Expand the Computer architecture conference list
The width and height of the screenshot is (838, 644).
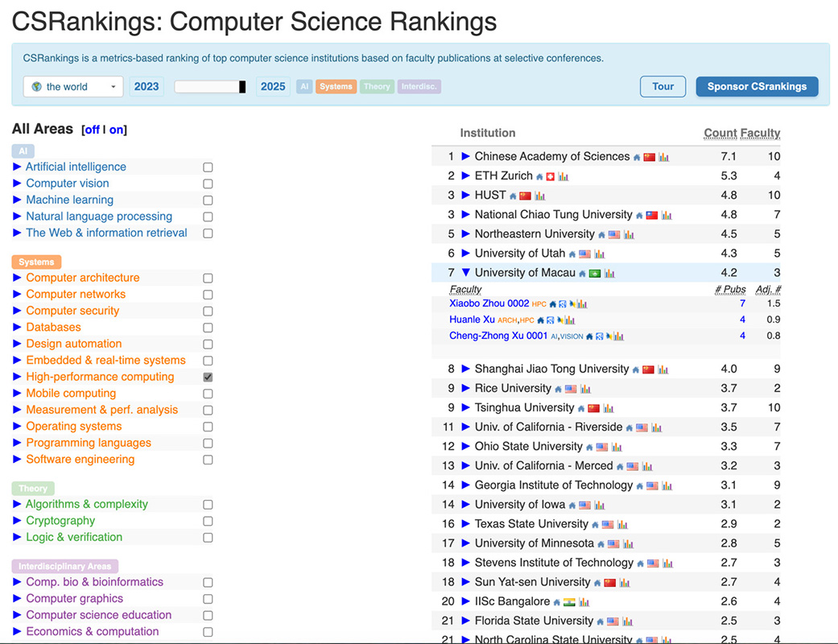[18, 278]
